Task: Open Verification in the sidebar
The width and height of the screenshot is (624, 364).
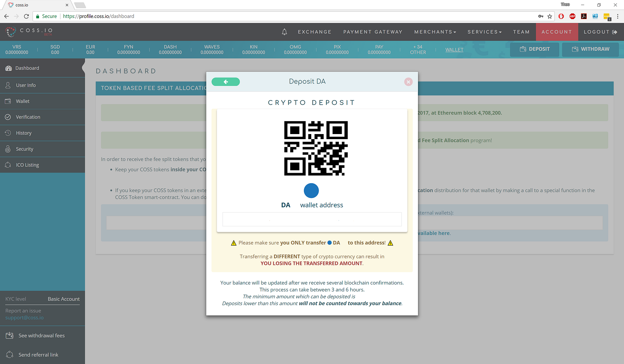Action: (x=43, y=117)
